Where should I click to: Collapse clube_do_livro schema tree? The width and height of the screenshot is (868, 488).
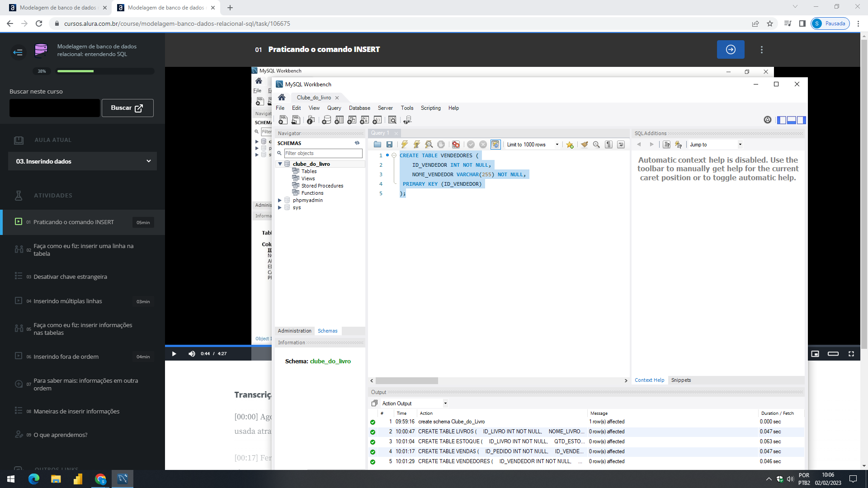[x=280, y=164]
